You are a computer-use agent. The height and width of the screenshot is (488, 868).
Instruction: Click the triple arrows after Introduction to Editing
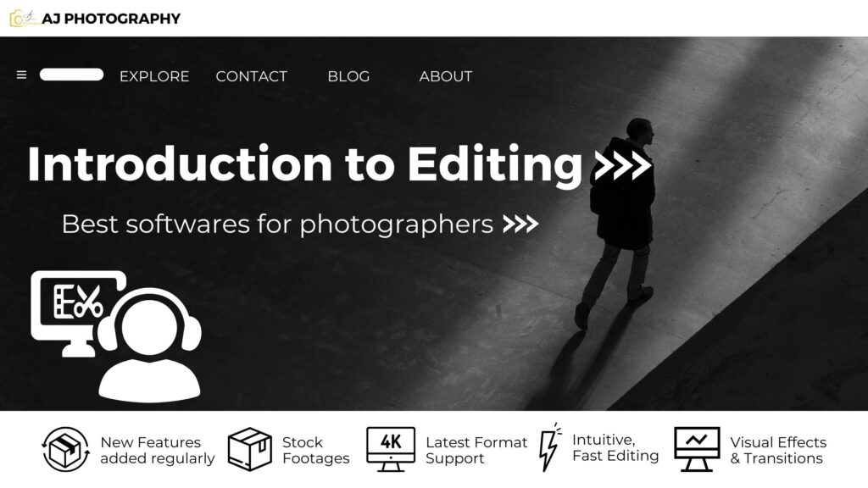[x=623, y=165]
